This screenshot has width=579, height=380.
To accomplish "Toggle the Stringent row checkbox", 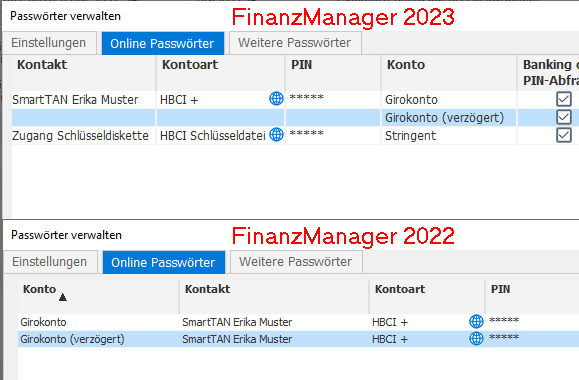I will [x=563, y=135].
